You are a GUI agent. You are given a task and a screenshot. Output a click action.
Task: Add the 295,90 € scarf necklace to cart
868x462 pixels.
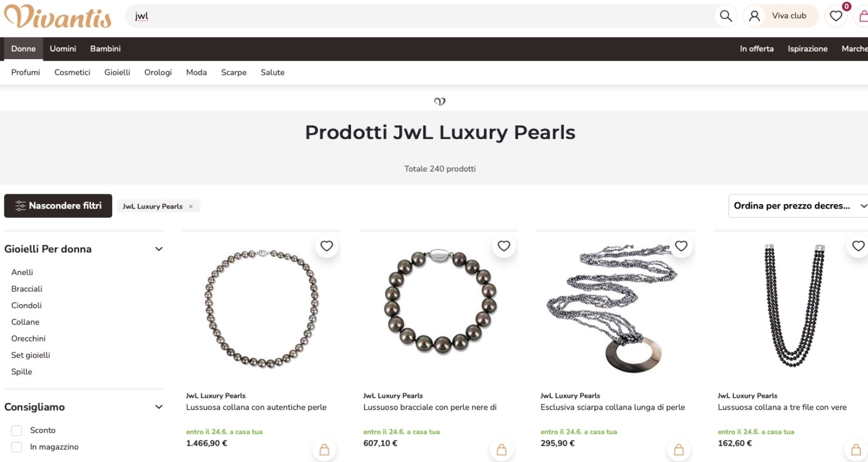click(x=679, y=450)
